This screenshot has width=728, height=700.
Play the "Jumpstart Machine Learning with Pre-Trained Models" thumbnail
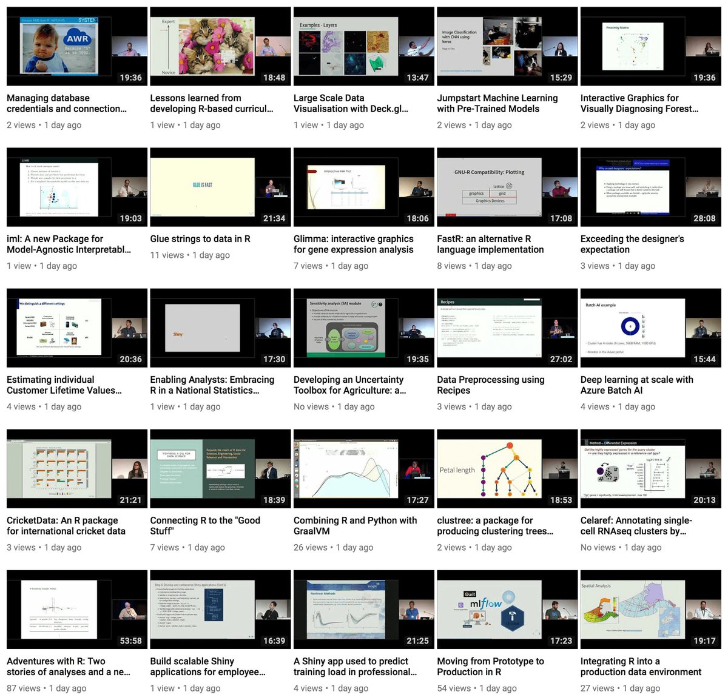click(507, 46)
